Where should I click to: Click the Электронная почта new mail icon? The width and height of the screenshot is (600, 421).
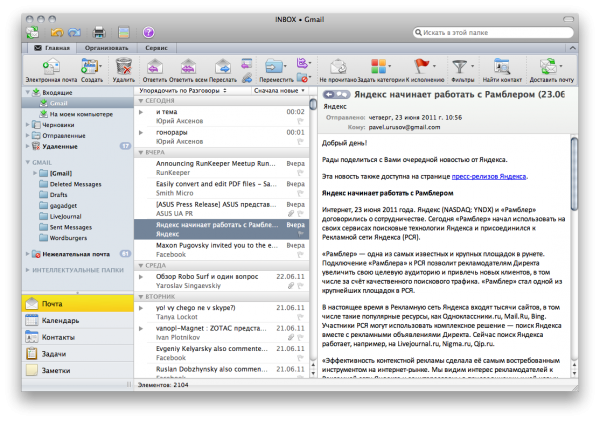click(x=51, y=67)
